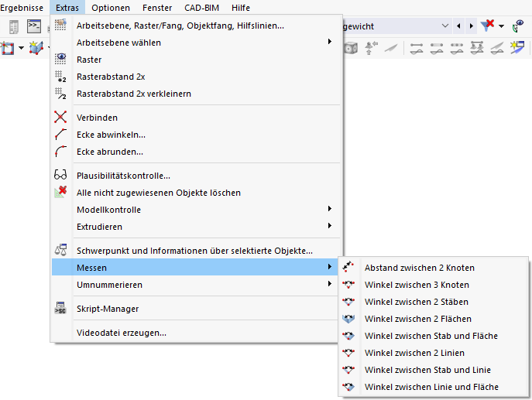Screen dimensions: 532x400
Task: Click the Skript-Manager icon
Action: tap(60, 308)
